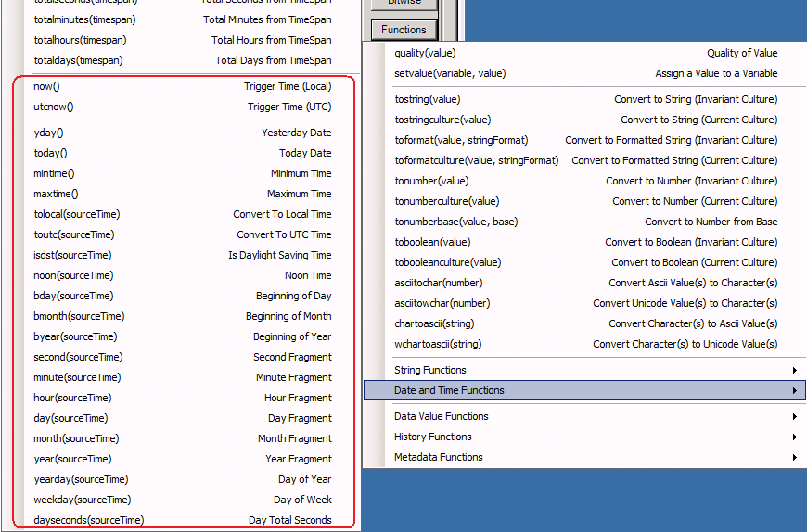The width and height of the screenshot is (807, 532).
Task: Select dayseconds(sourceTime) Day Total Seconds
Action: click(x=182, y=520)
